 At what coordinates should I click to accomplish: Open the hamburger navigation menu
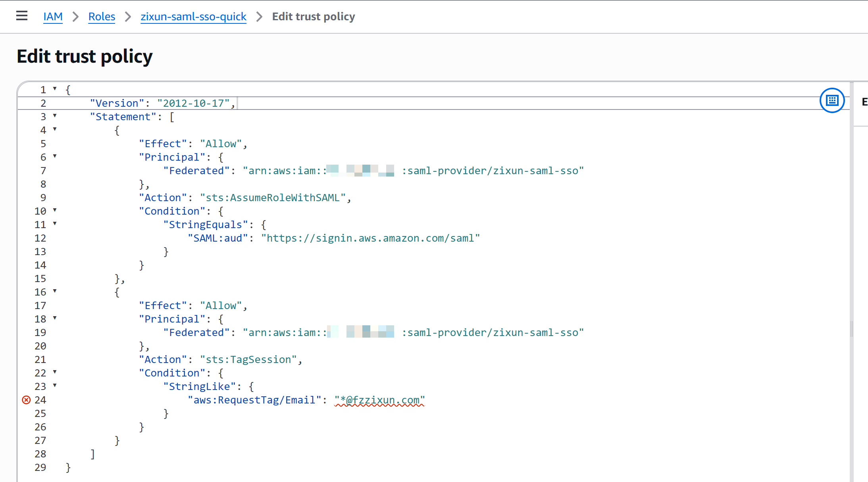tap(22, 16)
